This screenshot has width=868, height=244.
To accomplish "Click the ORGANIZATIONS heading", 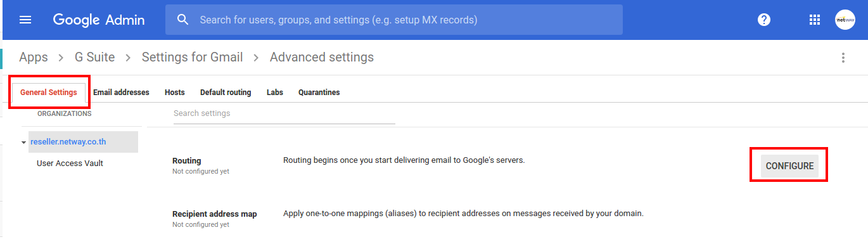I will tap(64, 113).
